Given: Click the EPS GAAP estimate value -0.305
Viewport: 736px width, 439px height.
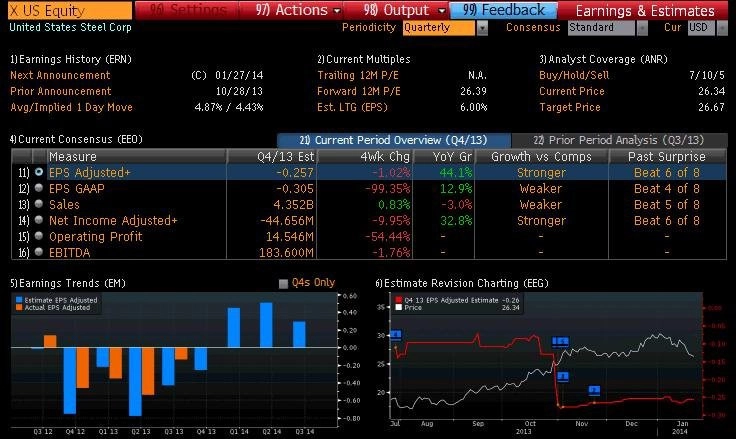Looking at the screenshot, I should point(295,188).
